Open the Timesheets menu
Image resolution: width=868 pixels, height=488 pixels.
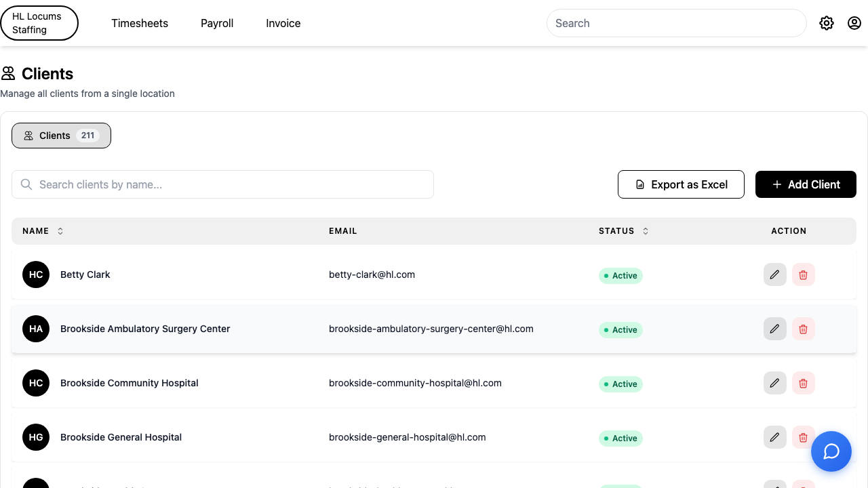tap(140, 23)
